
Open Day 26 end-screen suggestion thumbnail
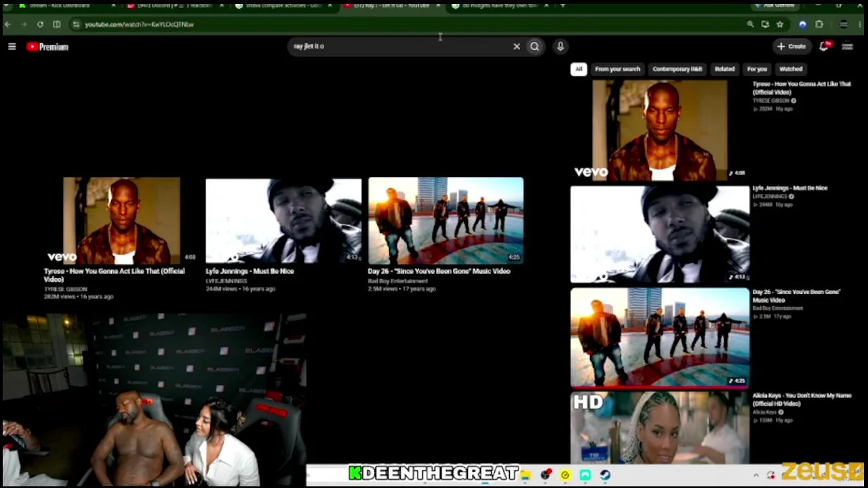pyautogui.click(x=446, y=220)
